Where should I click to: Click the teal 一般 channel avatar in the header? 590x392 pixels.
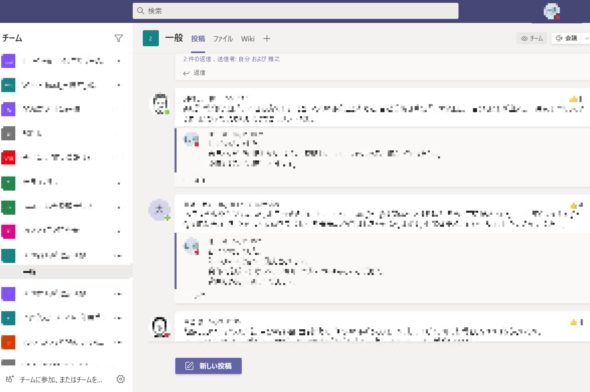[x=151, y=38]
